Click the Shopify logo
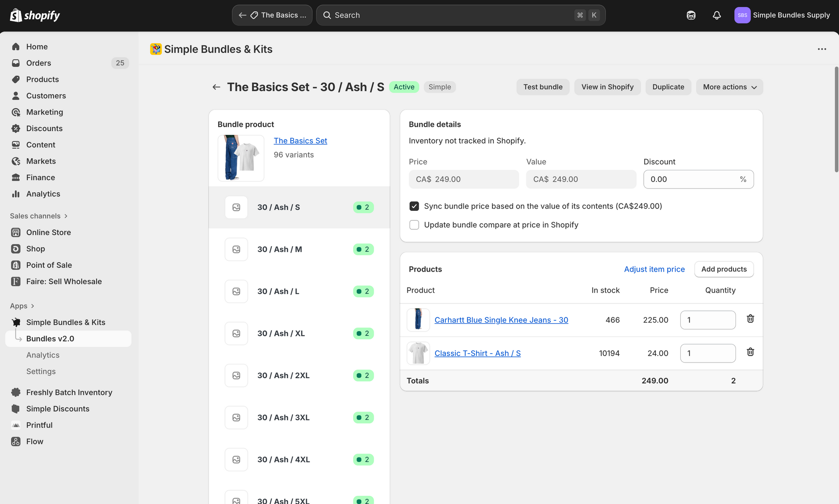 click(x=35, y=15)
